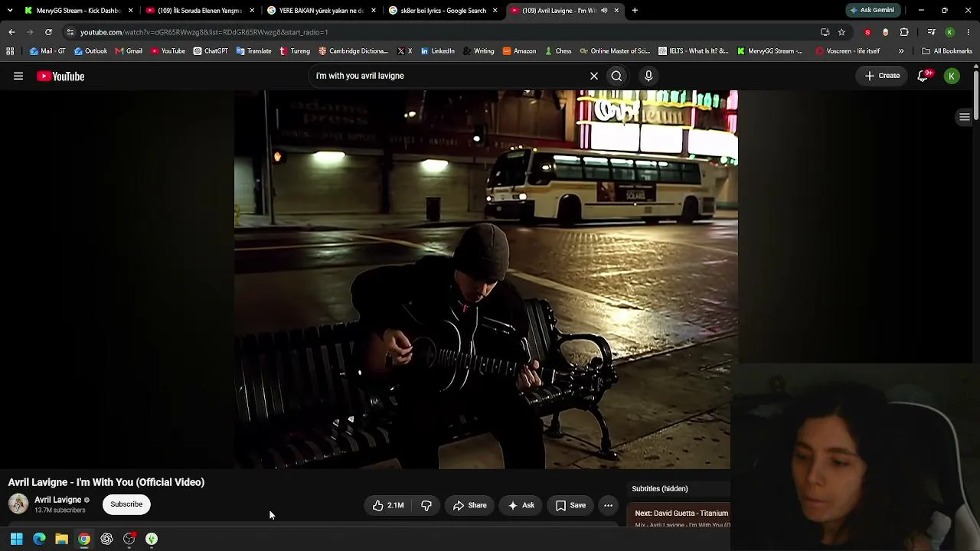Click the address bar URL
The height and width of the screenshot is (551, 980).
point(204,32)
